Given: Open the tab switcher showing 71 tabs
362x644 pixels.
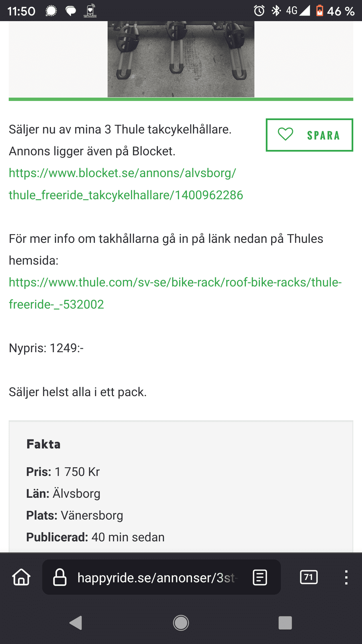Looking at the screenshot, I should point(309,577).
